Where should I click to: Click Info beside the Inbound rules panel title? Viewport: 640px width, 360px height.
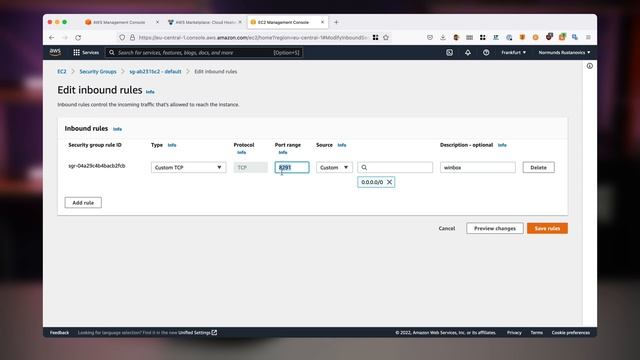pos(118,129)
